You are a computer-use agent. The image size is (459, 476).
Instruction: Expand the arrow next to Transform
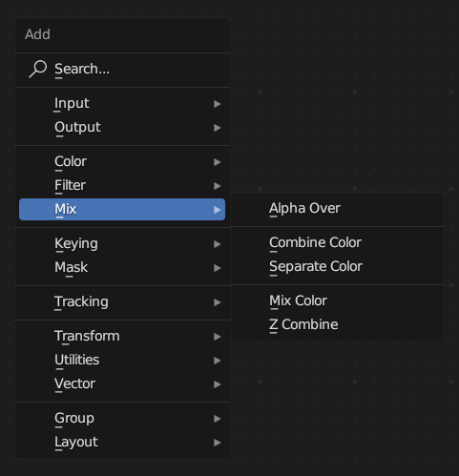(218, 337)
